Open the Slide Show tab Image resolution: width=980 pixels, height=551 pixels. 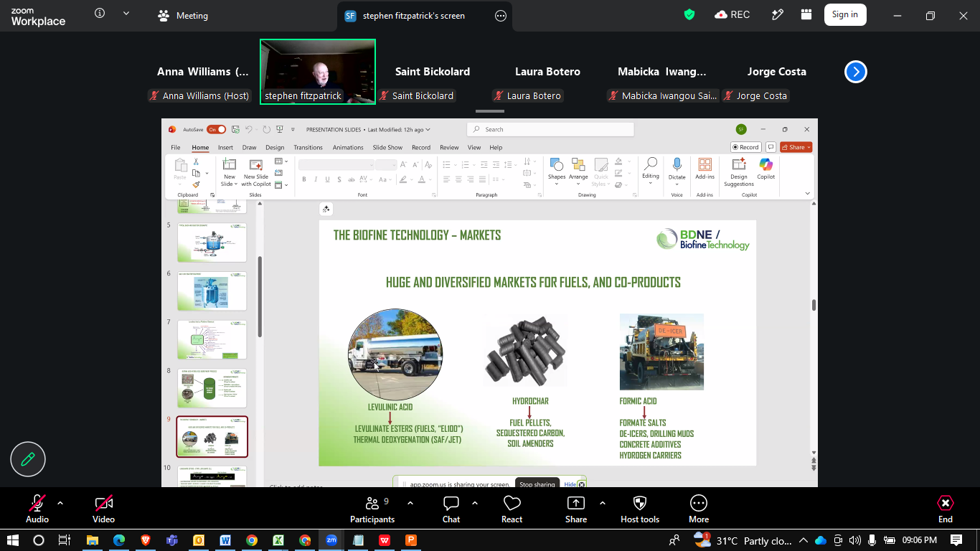(x=387, y=147)
